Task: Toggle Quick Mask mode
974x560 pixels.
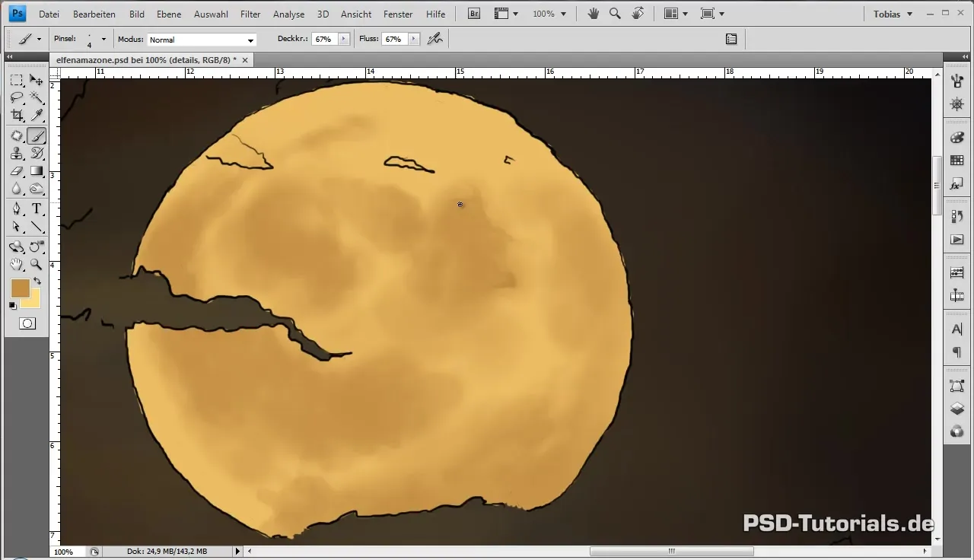Action: [27, 323]
